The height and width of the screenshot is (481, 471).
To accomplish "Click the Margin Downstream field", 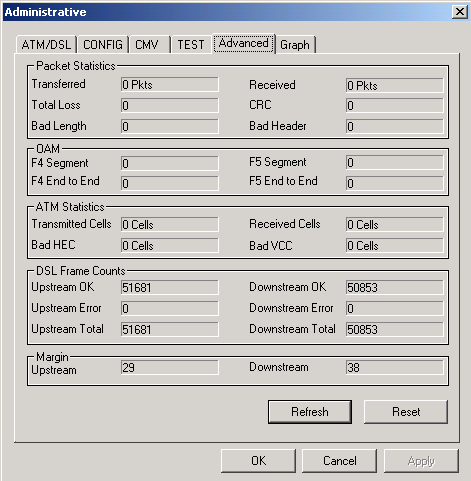I will pos(395,367).
